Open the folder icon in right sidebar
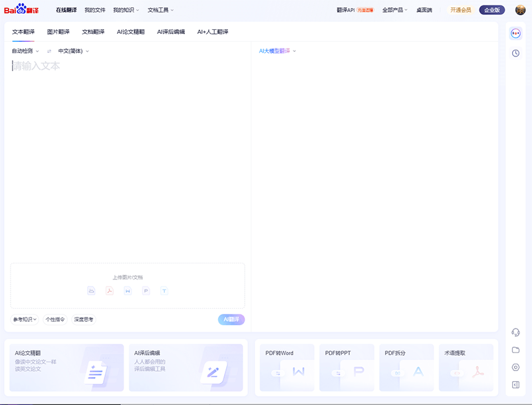Image resolution: width=532 pixels, height=405 pixels. 515,350
